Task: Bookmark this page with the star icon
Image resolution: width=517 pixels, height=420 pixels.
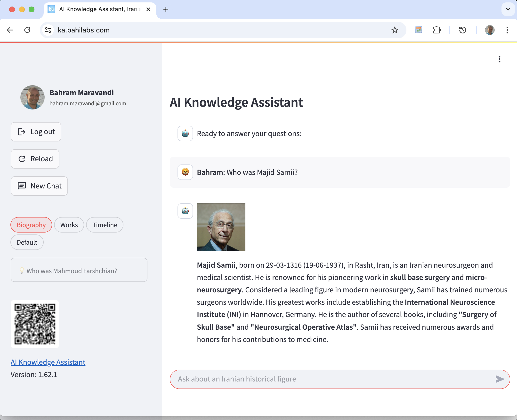Action: point(395,30)
